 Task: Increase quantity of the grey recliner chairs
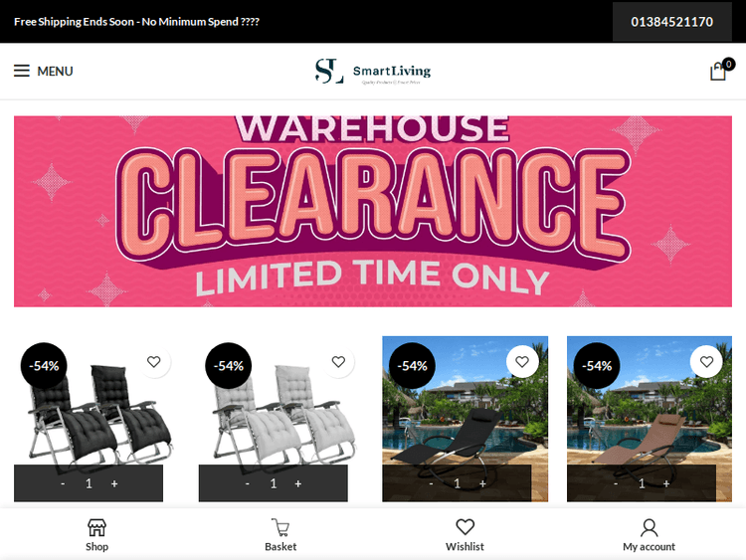click(297, 483)
